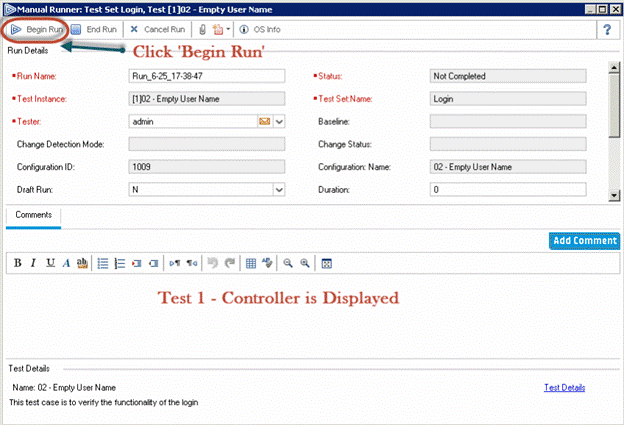Open the Draft Run dropdown
The width and height of the screenshot is (624, 425).
(x=279, y=189)
